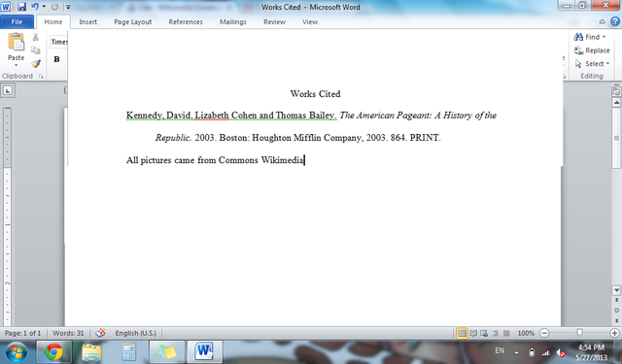Switch to the Home ribbon tab
The image size is (622, 364).
[x=53, y=21]
